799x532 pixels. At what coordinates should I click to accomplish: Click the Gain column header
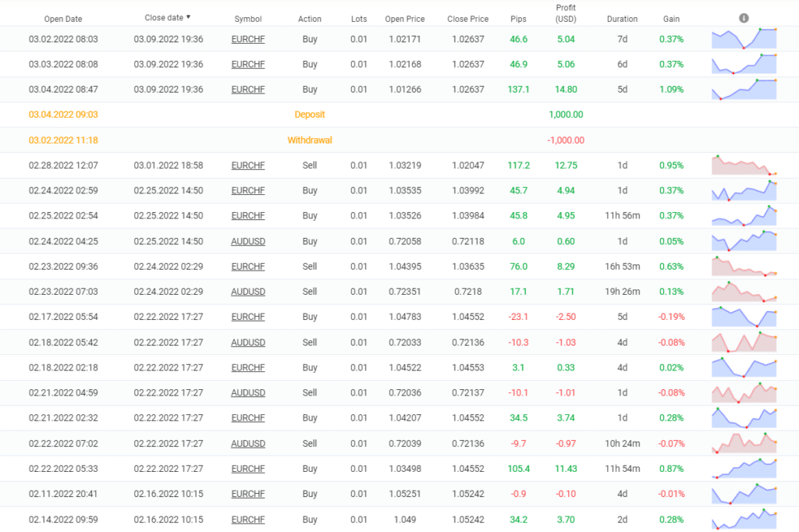(671, 19)
